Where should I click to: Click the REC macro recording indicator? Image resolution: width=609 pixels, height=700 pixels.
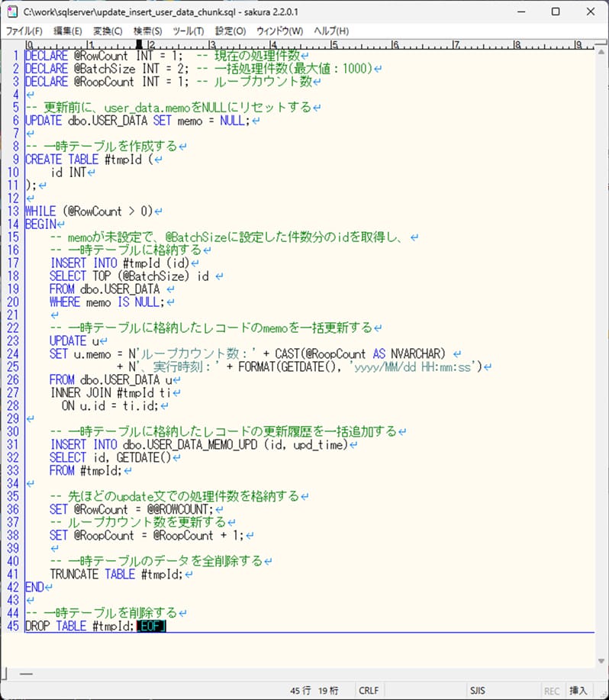tap(551, 691)
